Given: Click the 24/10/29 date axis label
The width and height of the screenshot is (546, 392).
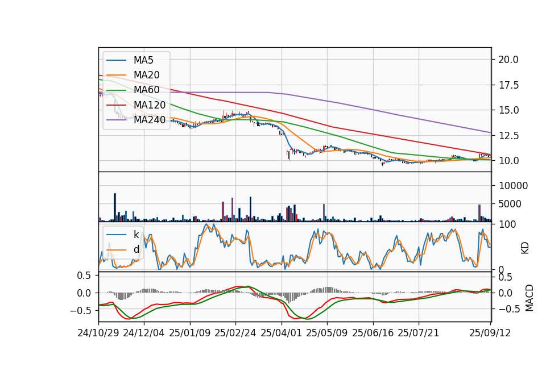Looking at the screenshot, I should pyautogui.click(x=98, y=333).
